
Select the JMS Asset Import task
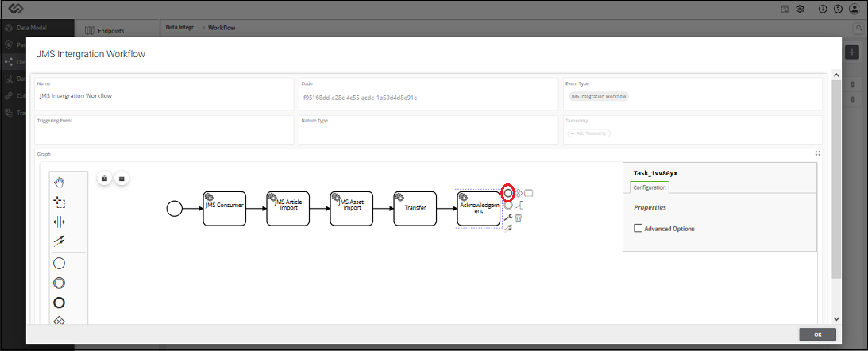click(x=352, y=209)
